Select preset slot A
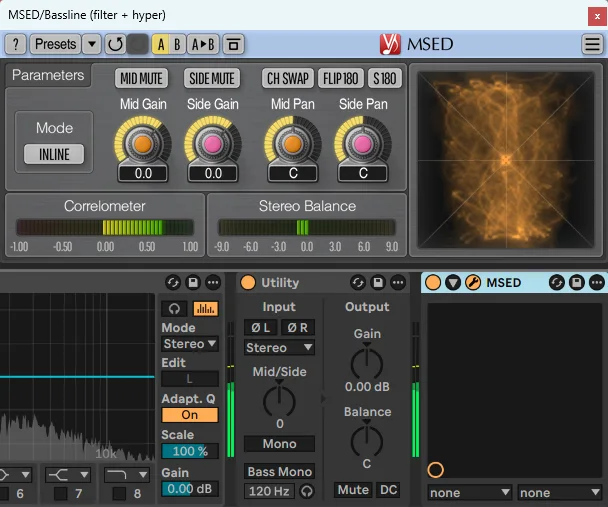Viewport: 608px width, 507px height. (161, 44)
